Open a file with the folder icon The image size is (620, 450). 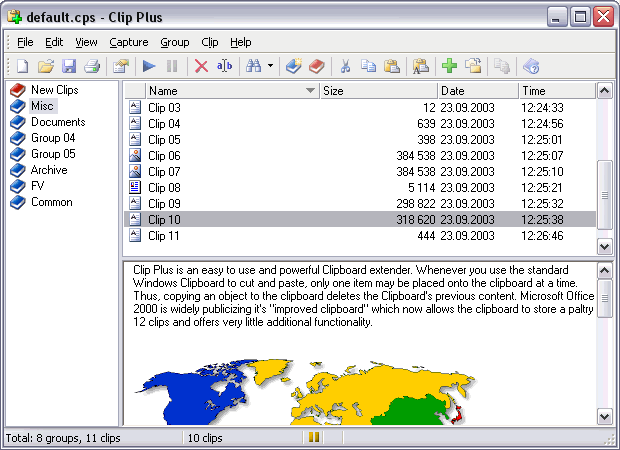46,66
